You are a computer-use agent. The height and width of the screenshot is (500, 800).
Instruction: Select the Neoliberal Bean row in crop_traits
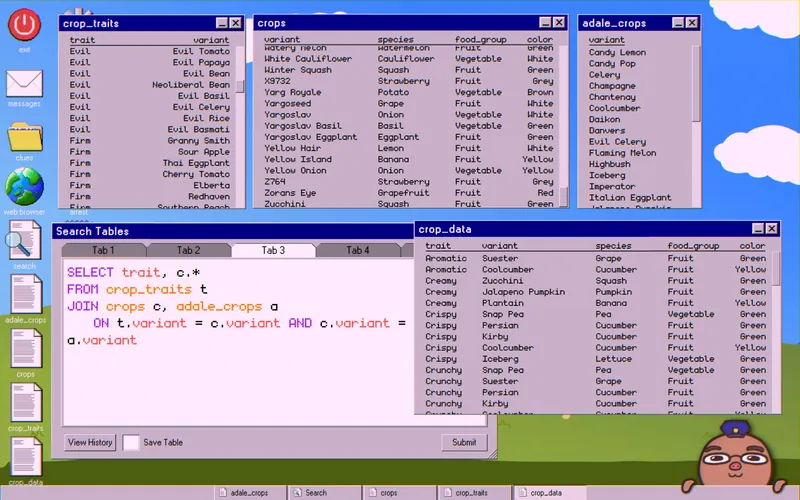click(150, 85)
